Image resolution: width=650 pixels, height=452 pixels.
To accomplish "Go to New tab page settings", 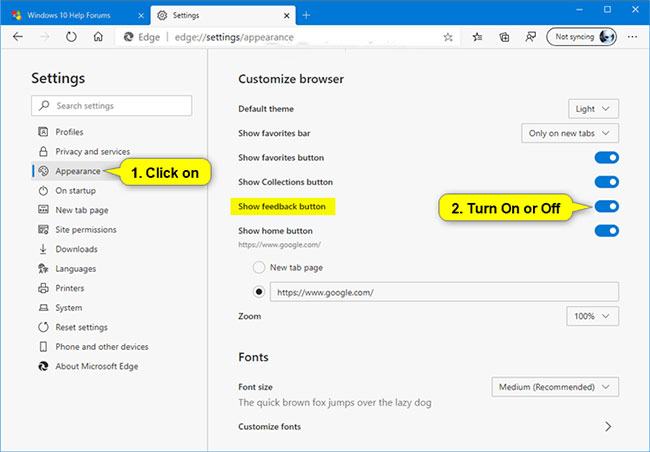I will point(82,210).
